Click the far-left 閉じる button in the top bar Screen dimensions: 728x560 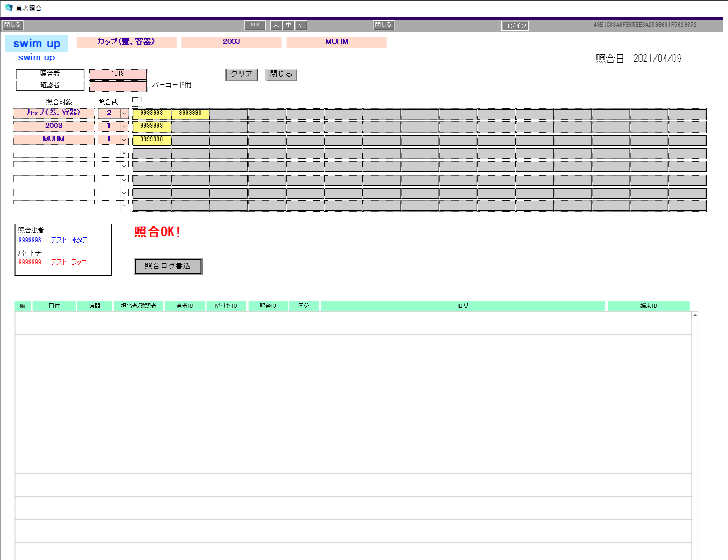12,25
